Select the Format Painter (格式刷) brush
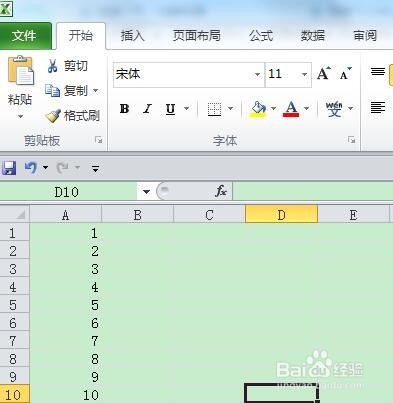The height and width of the screenshot is (403, 393). [73, 116]
